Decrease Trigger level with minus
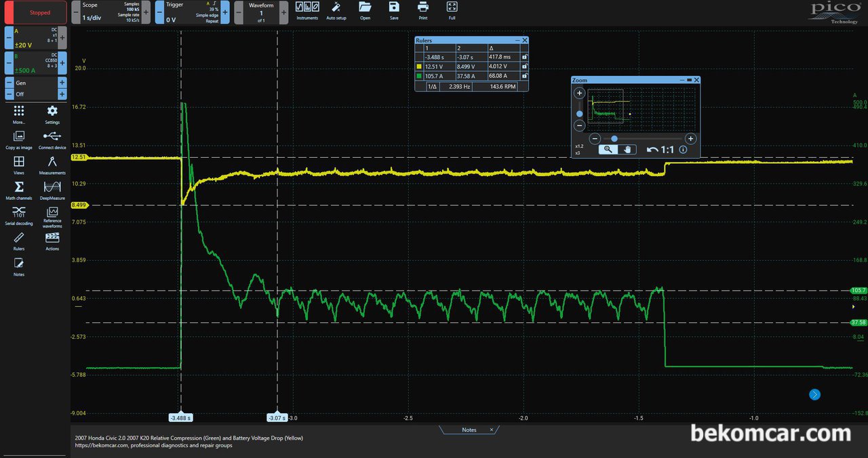 coord(159,12)
